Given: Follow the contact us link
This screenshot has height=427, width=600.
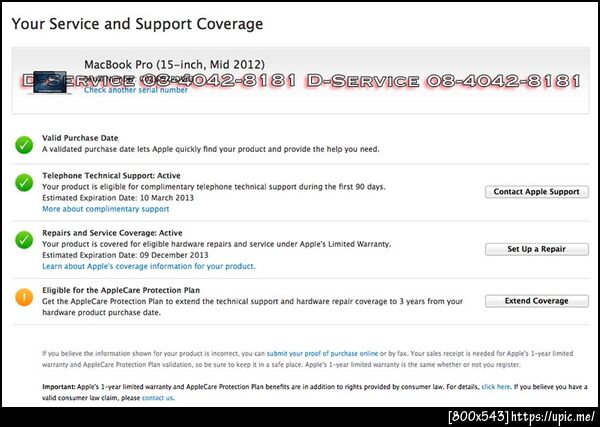Looking at the screenshot, I should 158,398.
